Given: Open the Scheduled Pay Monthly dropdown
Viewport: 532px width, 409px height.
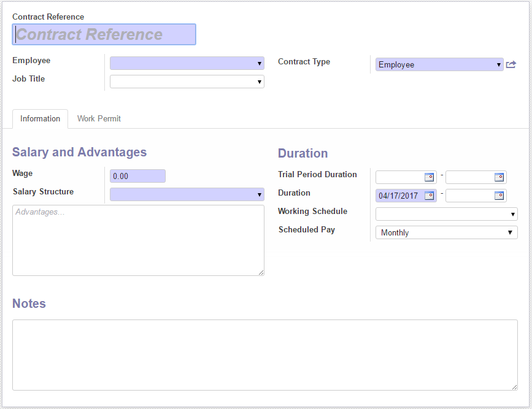Looking at the screenshot, I should coord(447,232).
